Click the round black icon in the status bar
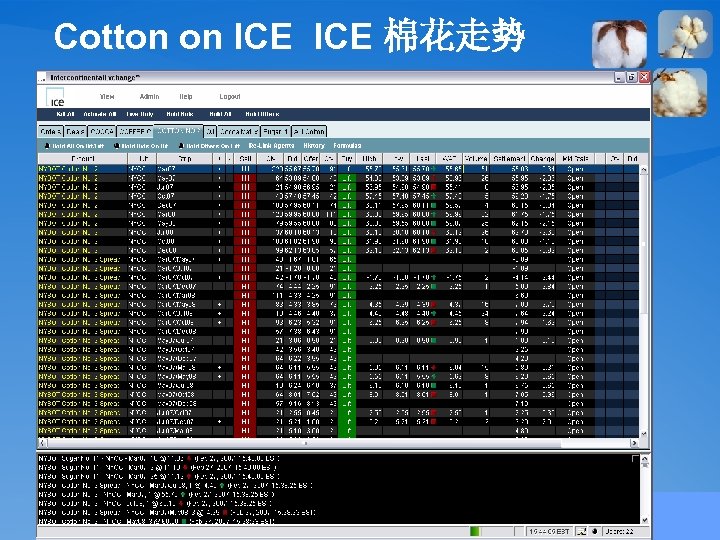The image size is (720, 540). 594,531
